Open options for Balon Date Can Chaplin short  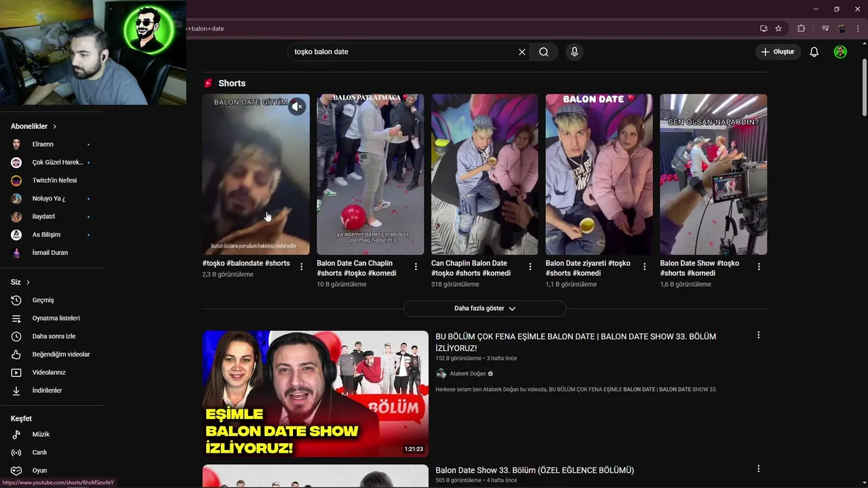click(x=416, y=267)
